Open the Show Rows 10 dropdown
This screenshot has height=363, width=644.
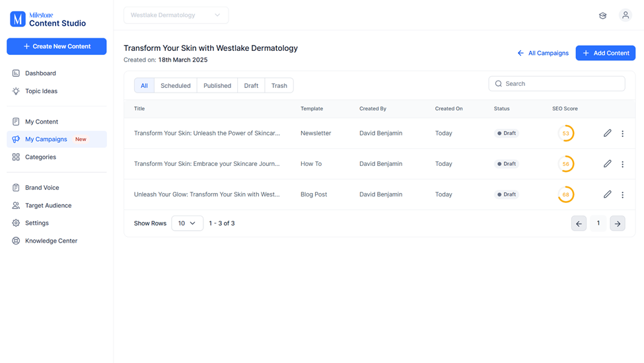click(x=187, y=223)
